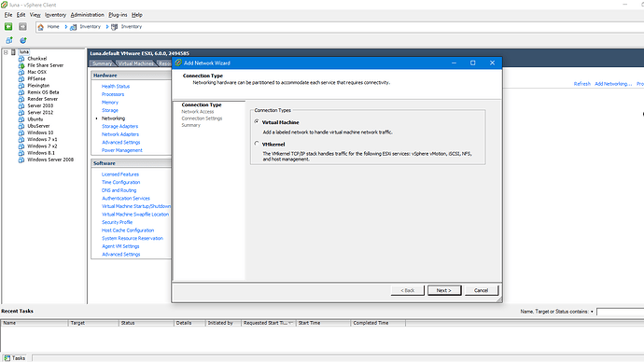Screen dimensions: 644x362
Task: Click the Connection Type wizard step
Action: (x=202, y=104)
